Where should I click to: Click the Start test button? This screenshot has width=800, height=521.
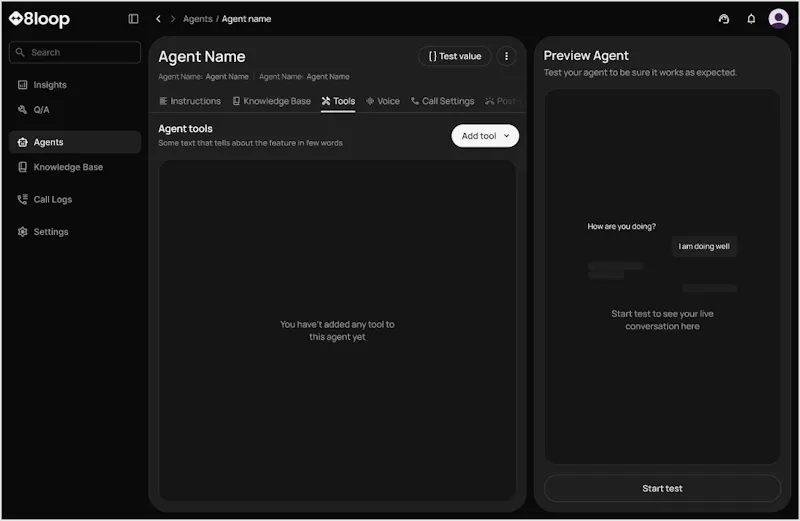click(662, 488)
